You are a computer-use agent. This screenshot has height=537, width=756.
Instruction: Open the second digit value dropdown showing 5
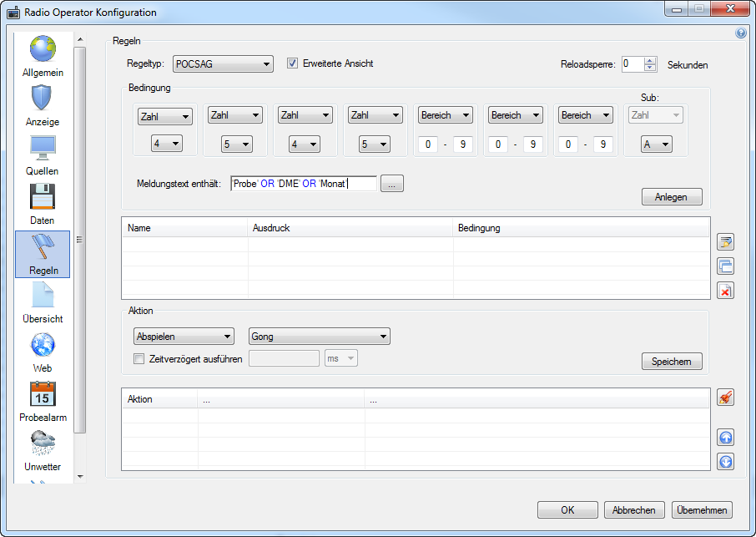237,144
